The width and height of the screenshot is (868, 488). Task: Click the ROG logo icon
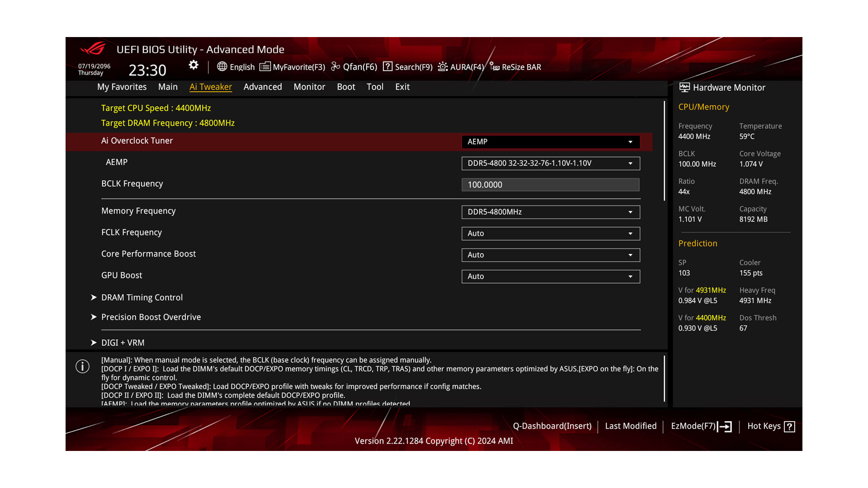93,48
